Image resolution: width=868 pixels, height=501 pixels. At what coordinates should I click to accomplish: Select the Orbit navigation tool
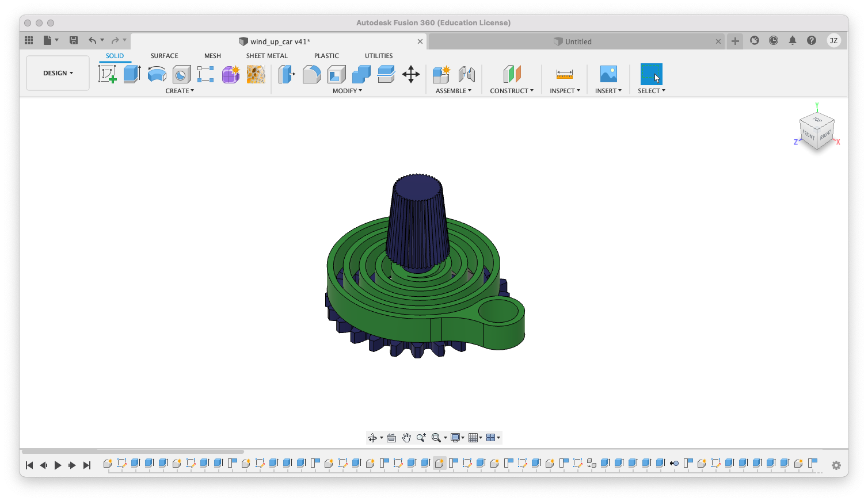[373, 438]
